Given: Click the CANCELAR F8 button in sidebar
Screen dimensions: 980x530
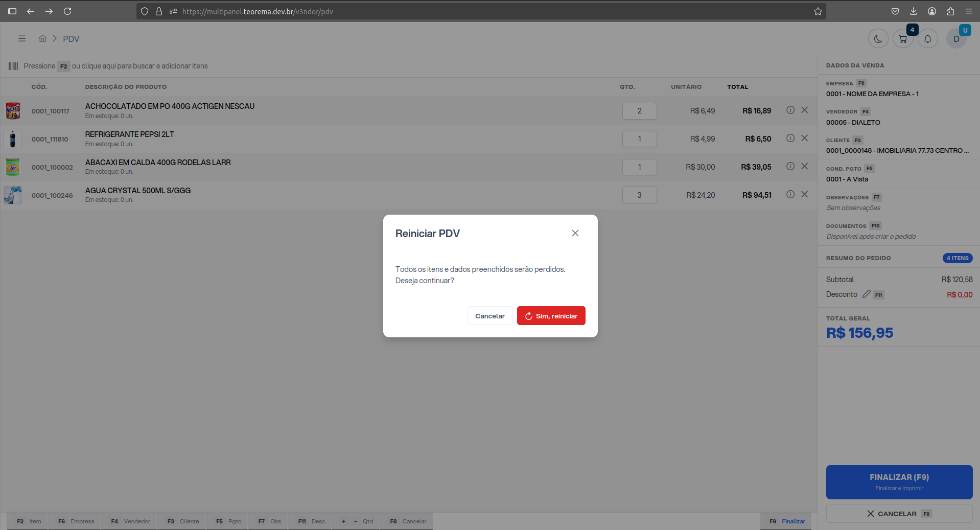Looking at the screenshot, I should tap(899, 514).
